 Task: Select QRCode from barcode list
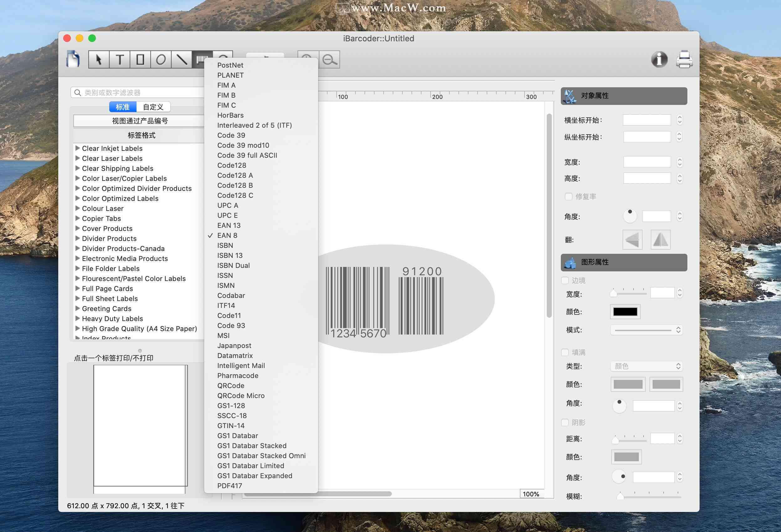pos(231,386)
